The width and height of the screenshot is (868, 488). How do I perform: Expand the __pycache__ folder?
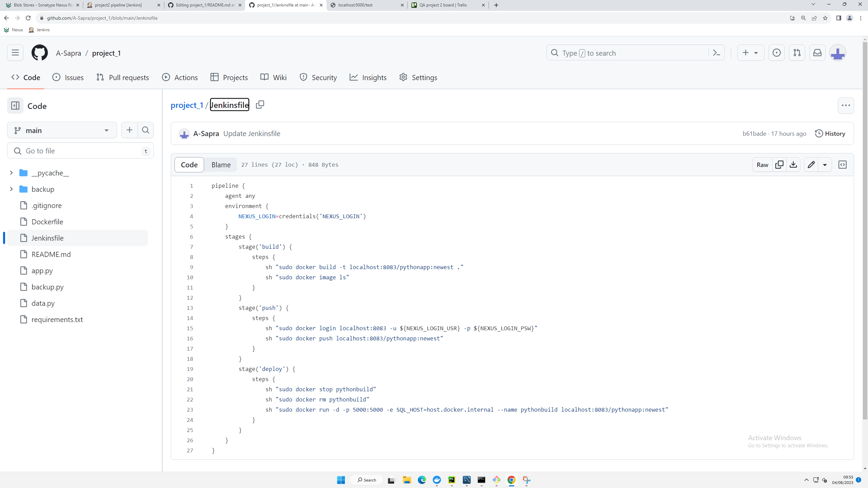(11, 173)
